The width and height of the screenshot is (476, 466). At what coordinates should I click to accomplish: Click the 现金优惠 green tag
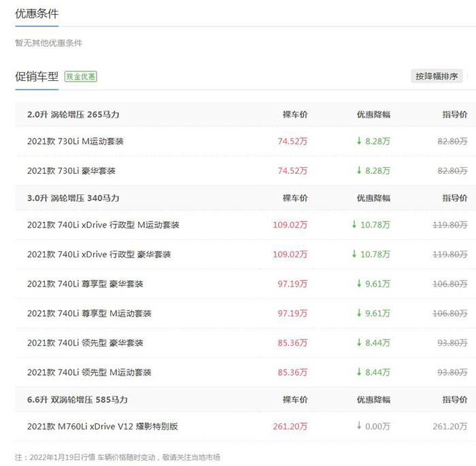(x=81, y=76)
